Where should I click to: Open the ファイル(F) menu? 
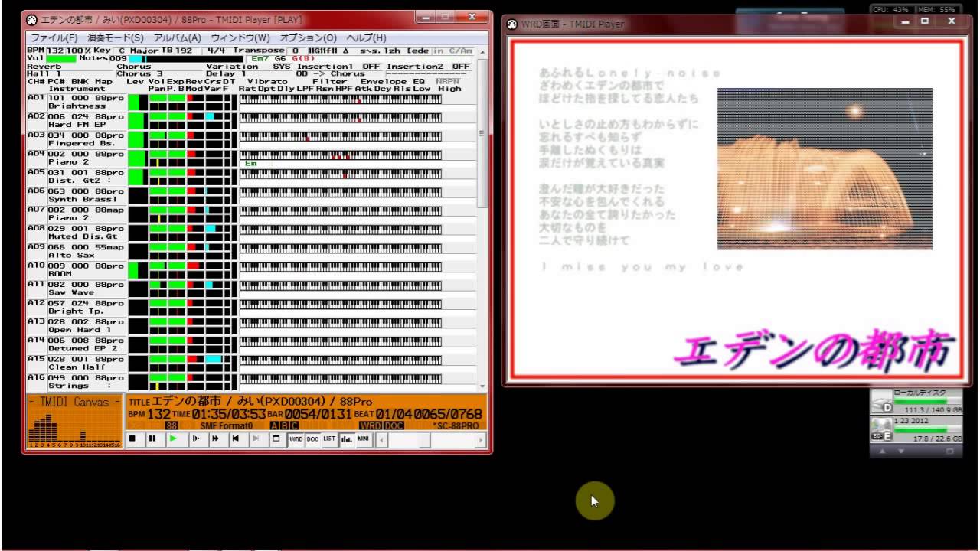click(54, 37)
